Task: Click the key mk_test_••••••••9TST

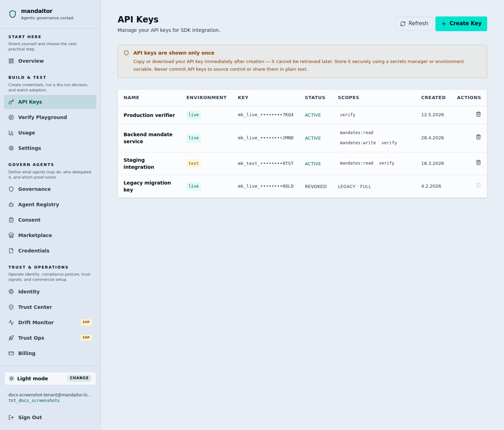Action: [266, 164]
